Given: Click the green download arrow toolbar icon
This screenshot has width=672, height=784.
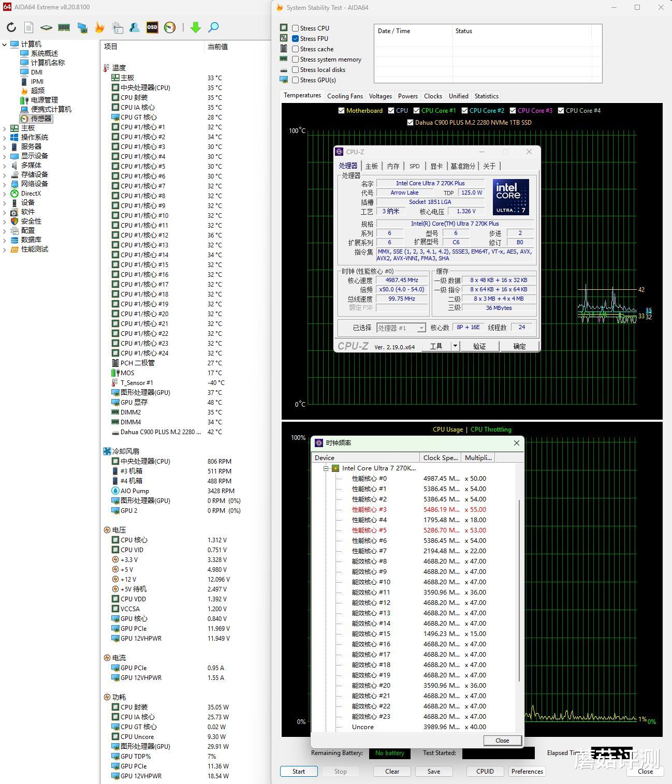Looking at the screenshot, I should 196,27.
